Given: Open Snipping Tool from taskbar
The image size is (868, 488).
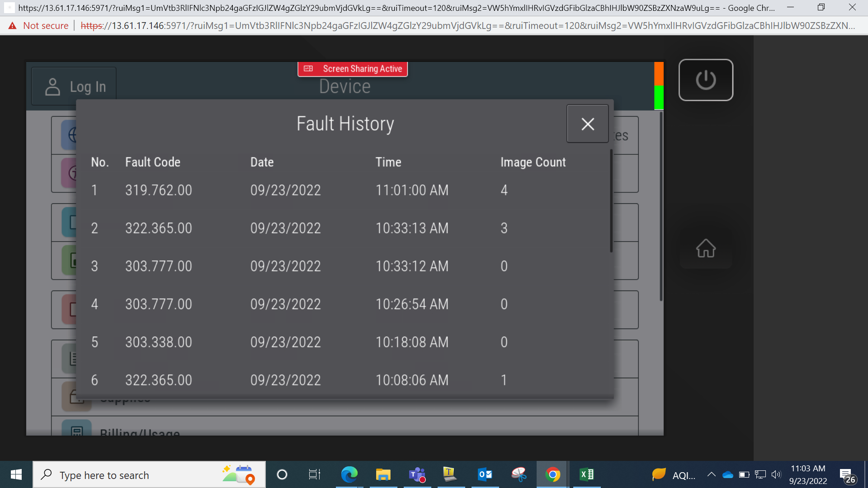Looking at the screenshot, I should pyautogui.click(x=519, y=474).
